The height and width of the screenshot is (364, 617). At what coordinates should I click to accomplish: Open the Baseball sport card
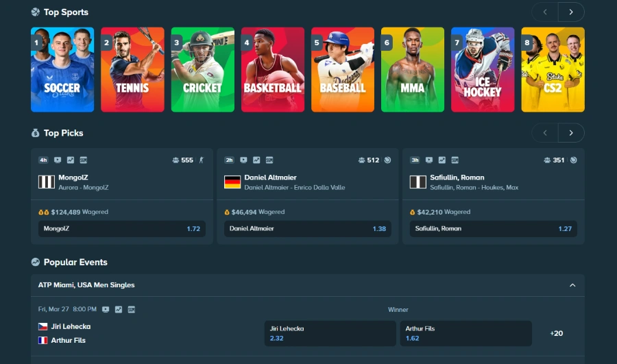point(343,70)
